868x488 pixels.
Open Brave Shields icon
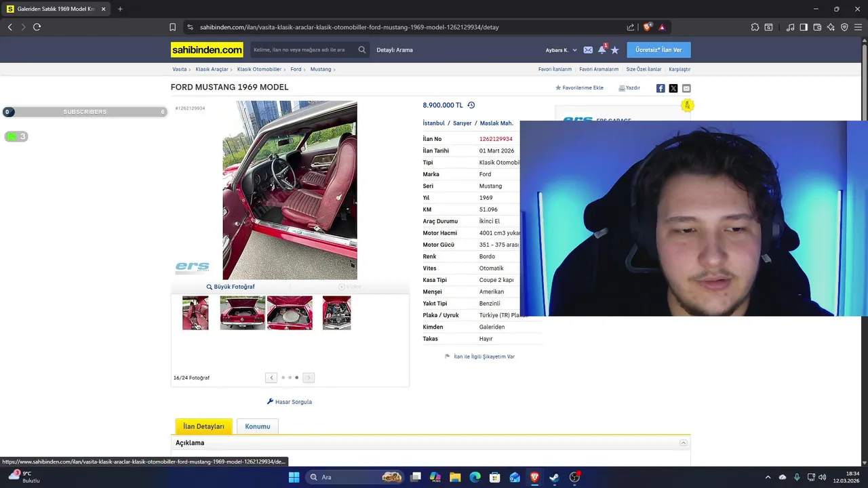pos(648,27)
